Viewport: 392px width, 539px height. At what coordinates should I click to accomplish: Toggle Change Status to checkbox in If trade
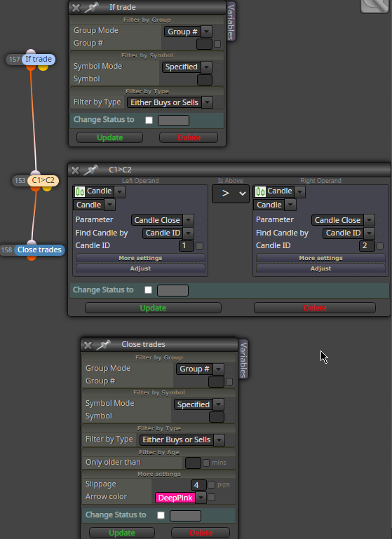click(x=149, y=121)
